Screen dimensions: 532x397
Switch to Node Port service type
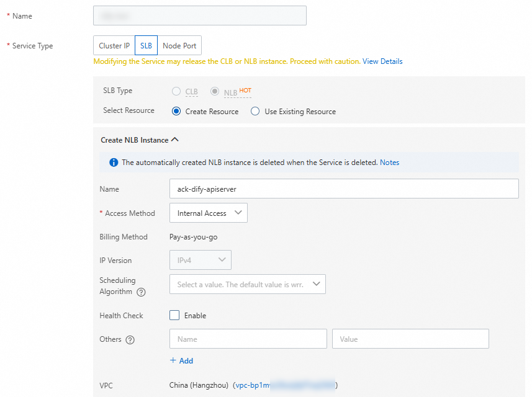179,46
